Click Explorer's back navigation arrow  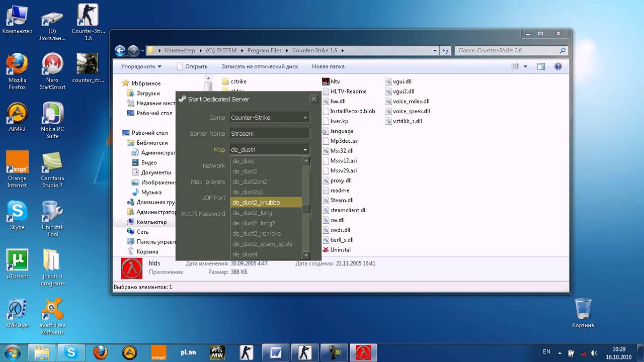pyautogui.click(x=120, y=50)
